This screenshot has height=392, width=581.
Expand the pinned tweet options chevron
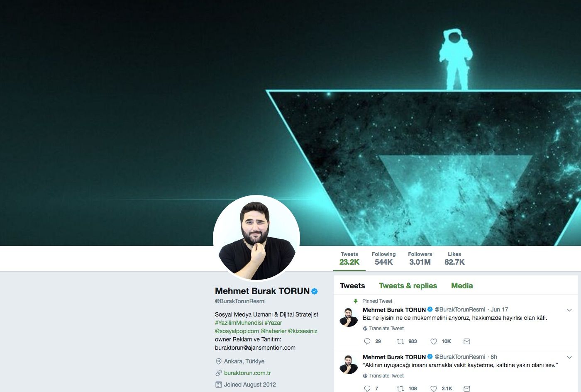[x=569, y=310]
